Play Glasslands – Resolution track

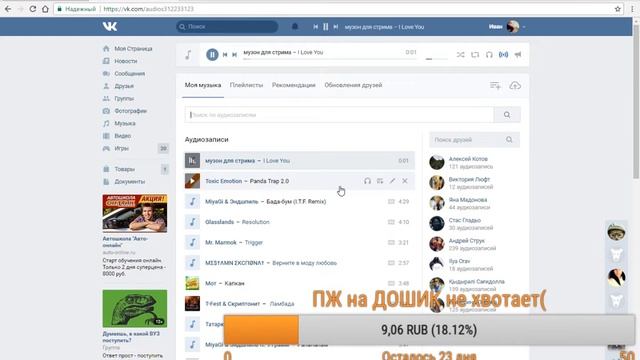[192, 222]
